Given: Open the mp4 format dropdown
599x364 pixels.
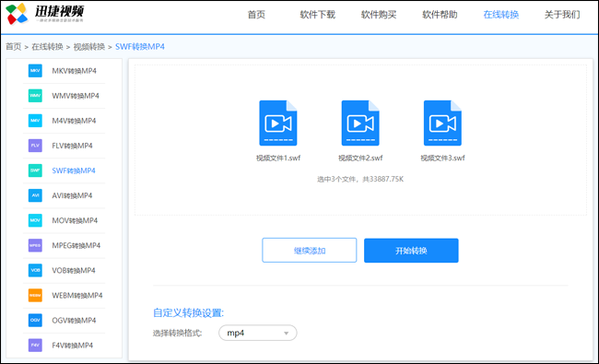Looking at the screenshot, I should (257, 333).
